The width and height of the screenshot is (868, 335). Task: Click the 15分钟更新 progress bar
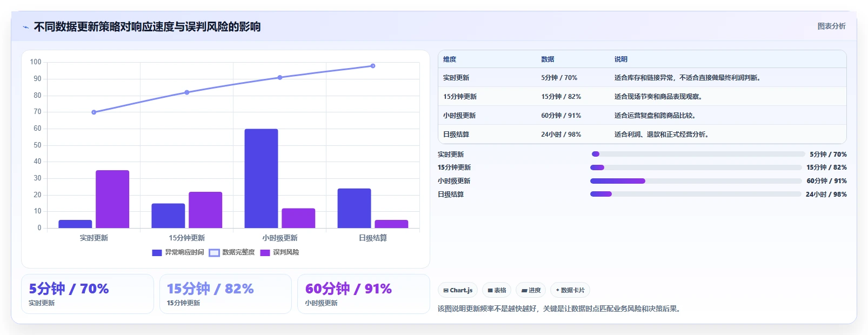(696, 167)
